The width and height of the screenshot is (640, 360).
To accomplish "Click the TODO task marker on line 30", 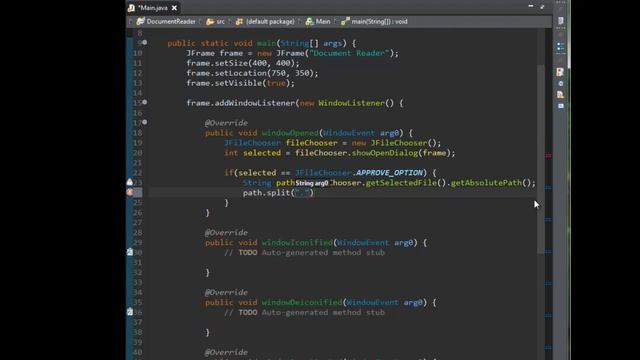I will [x=130, y=252].
